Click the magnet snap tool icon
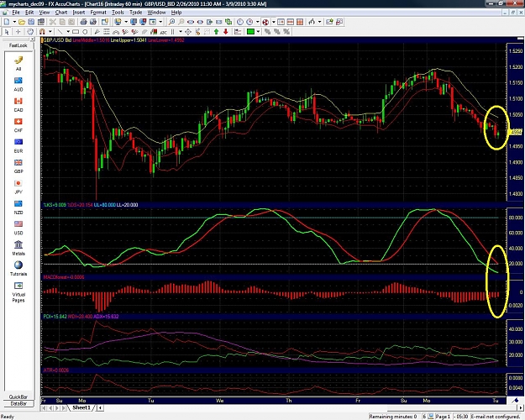This screenshot has height=420, width=525. pos(42,32)
